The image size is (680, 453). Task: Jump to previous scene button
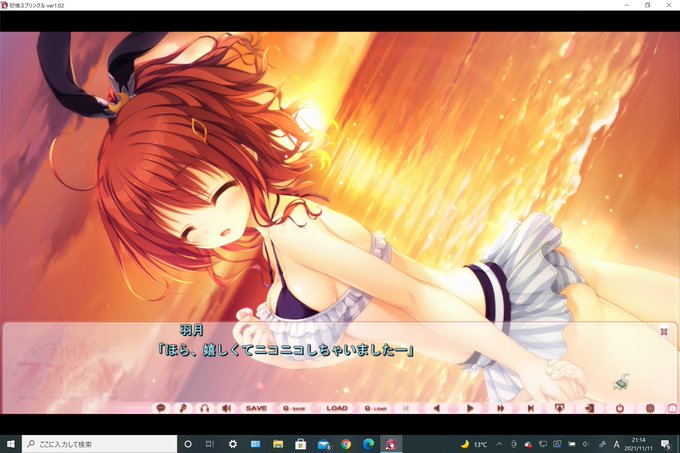click(x=406, y=408)
